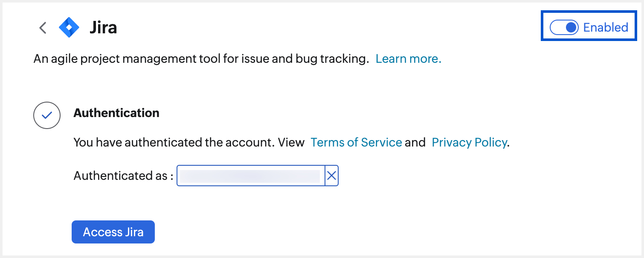This screenshot has width=644, height=258.
Task: View the Terms of Service
Action: point(356,142)
